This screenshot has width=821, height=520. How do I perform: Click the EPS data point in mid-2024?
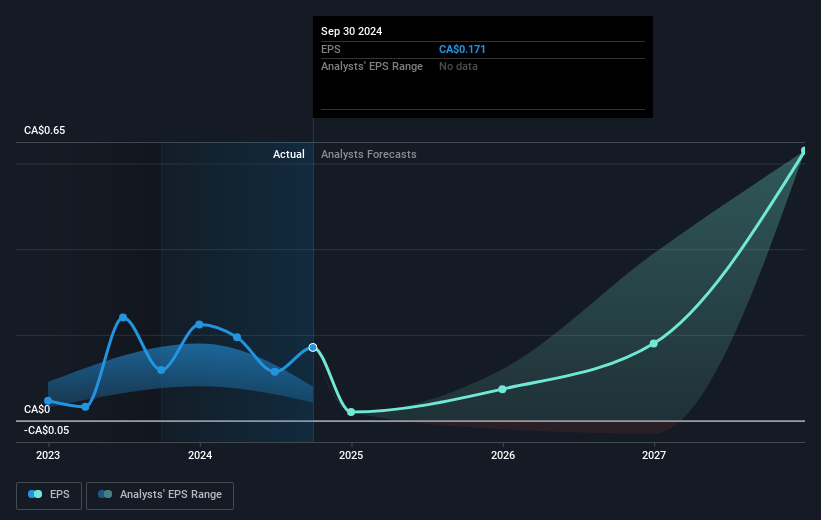click(275, 372)
